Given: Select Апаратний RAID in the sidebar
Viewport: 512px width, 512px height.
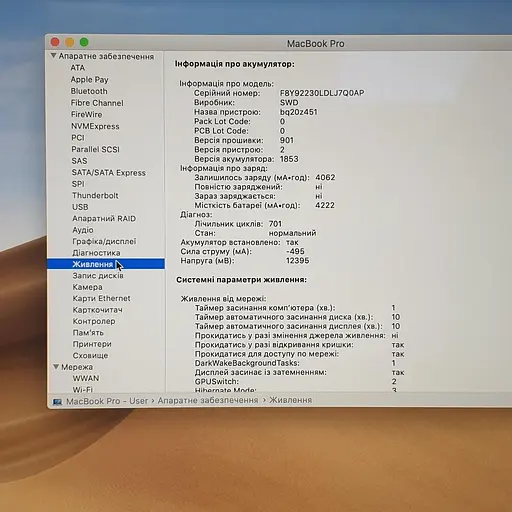Looking at the screenshot, I should pos(104,219).
